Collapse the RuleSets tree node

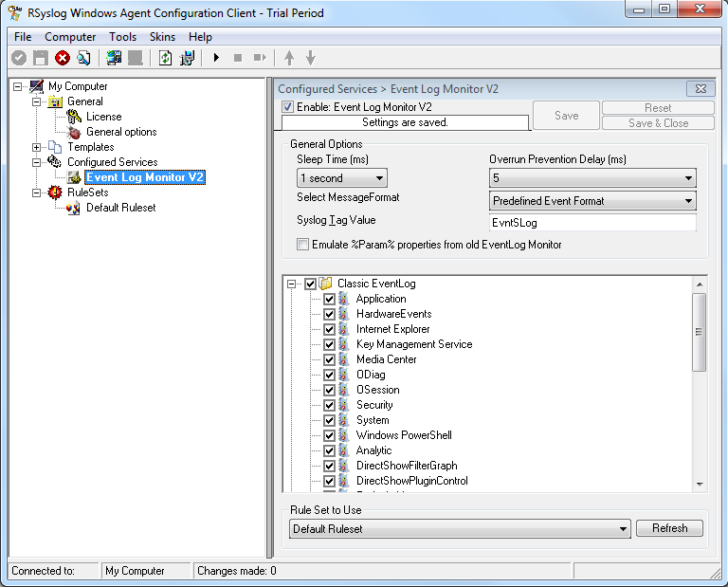point(36,193)
